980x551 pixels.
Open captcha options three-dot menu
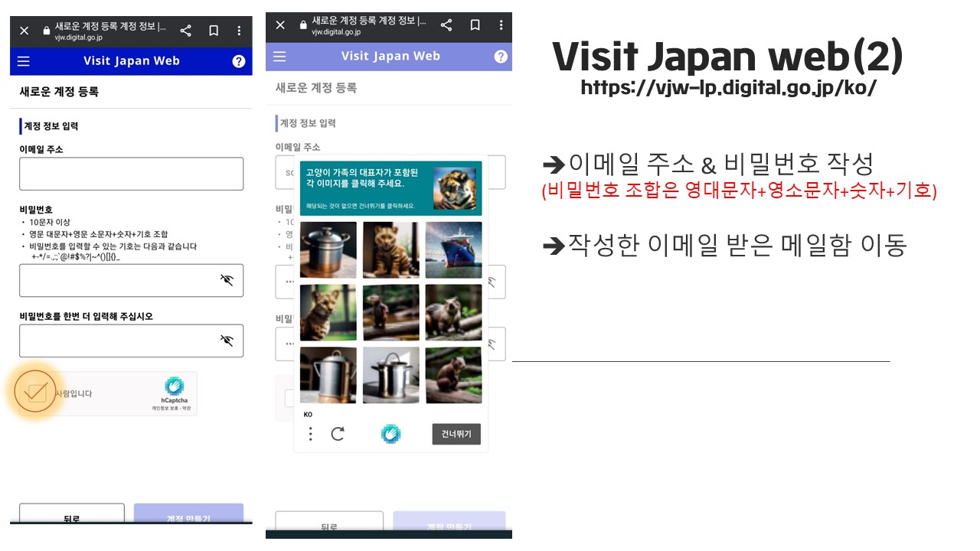point(310,434)
